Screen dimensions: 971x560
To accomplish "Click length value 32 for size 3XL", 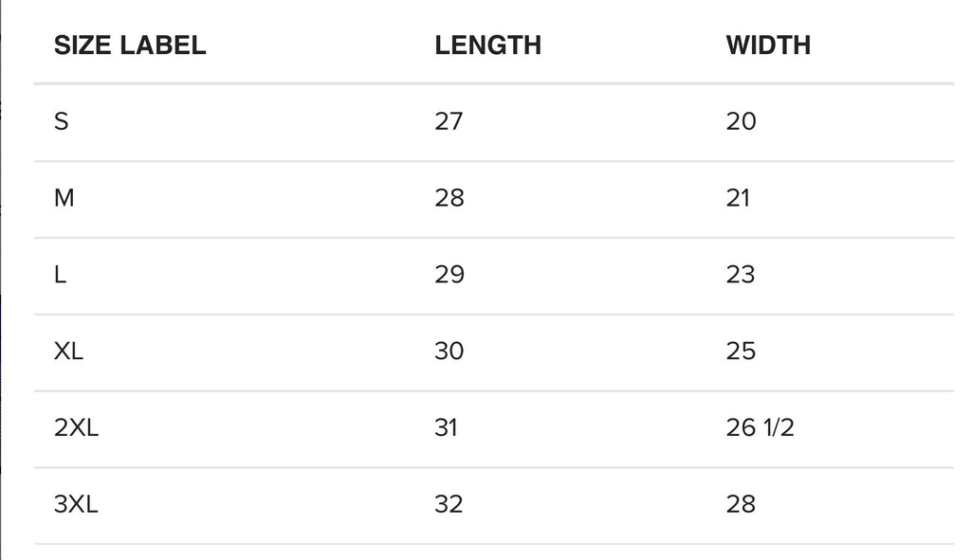I will [449, 504].
